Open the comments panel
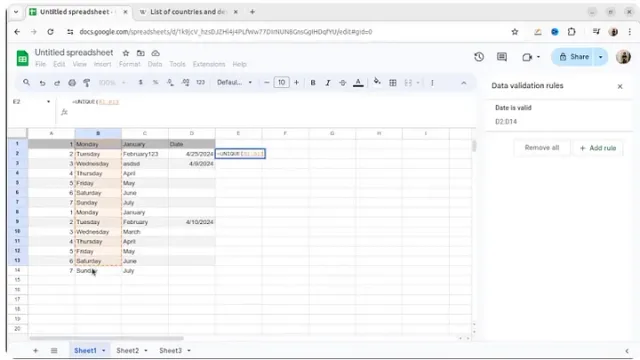640x360 pixels. coord(502,57)
